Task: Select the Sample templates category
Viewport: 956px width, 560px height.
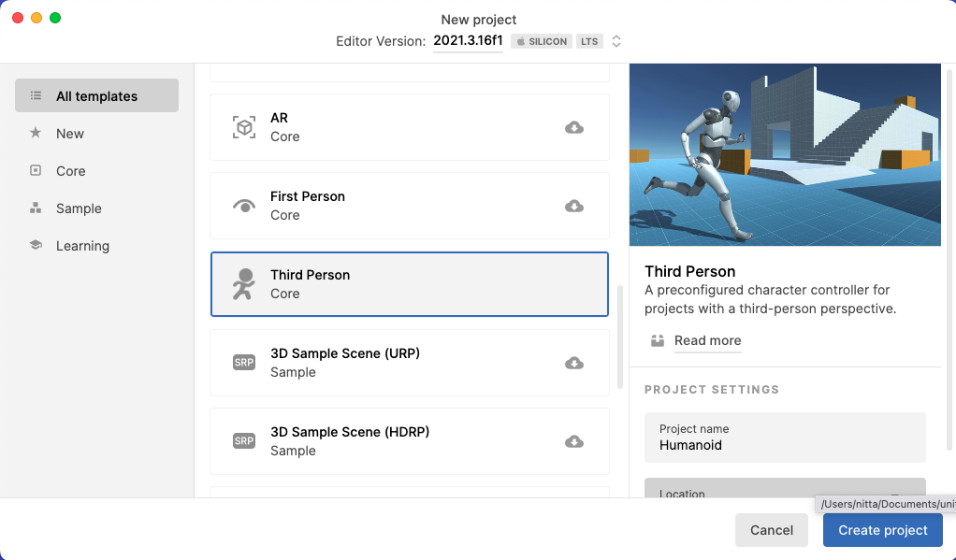Action: (x=79, y=208)
